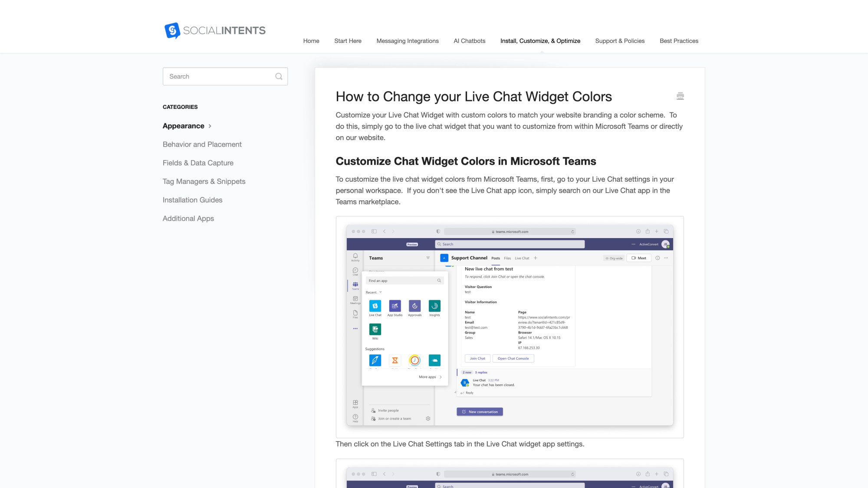868x488 pixels.
Task: Click the Join Chat button
Action: 477,358
